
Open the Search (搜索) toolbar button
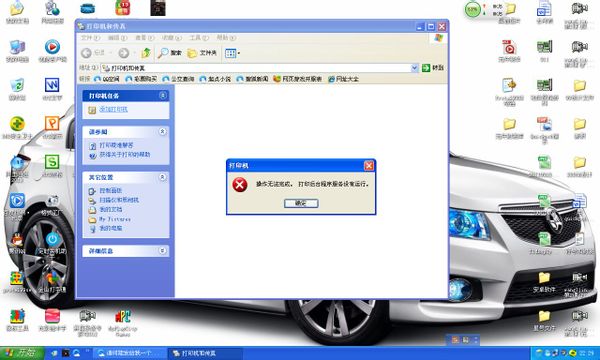[170, 53]
